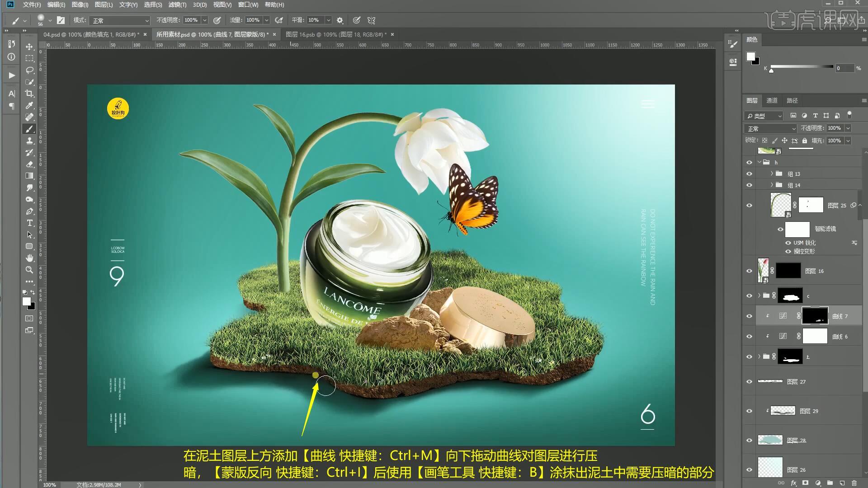Open the layer filter 类型 dropdown
The image size is (868, 488).
(x=764, y=116)
